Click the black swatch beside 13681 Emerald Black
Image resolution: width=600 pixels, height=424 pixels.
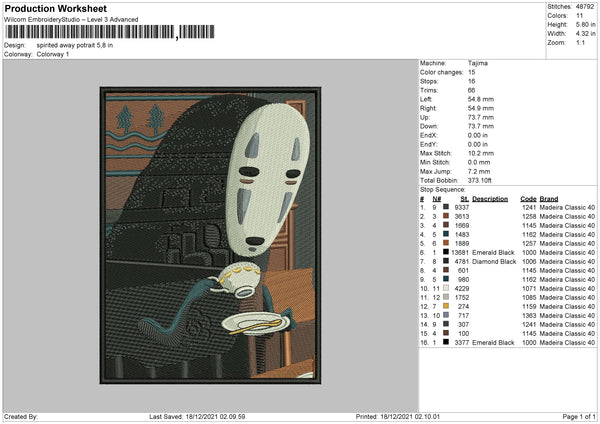[446, 252]
